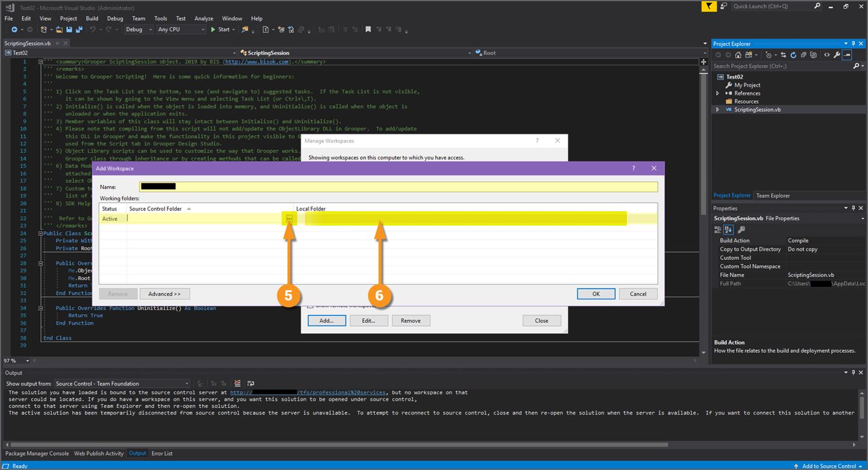Click the feedback flag icon near Quick Launch
The image size is (868, 470).
click(x=711, y=6)
